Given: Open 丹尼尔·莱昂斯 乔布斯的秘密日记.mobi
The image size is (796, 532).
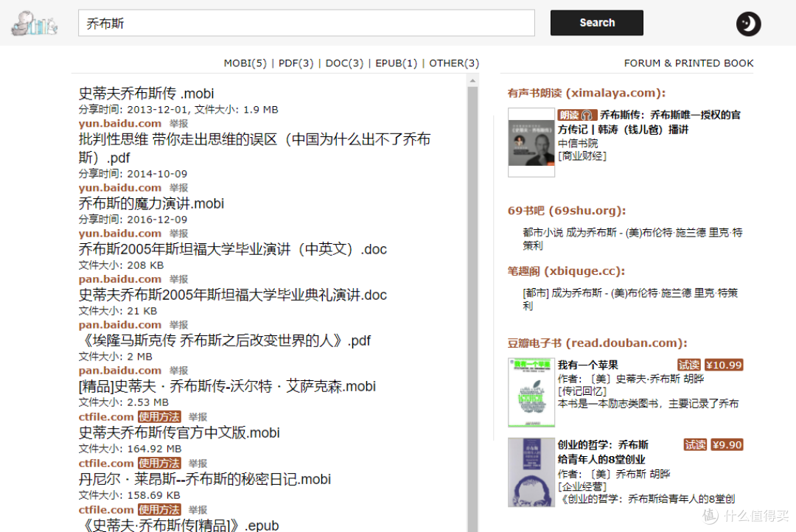Looking at the screenshot, I should pyautogui.click(x=205, y=479).
